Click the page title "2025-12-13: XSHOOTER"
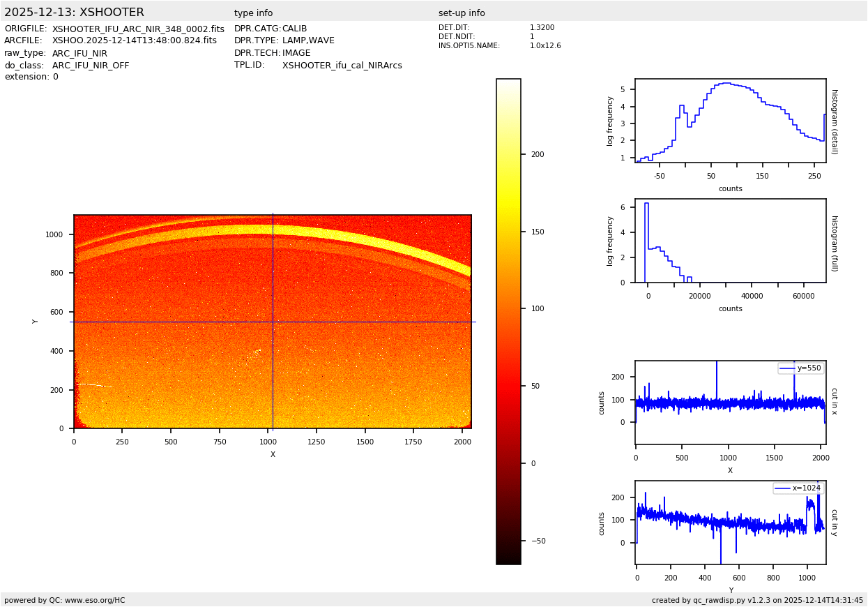 [x=74, y=13]
